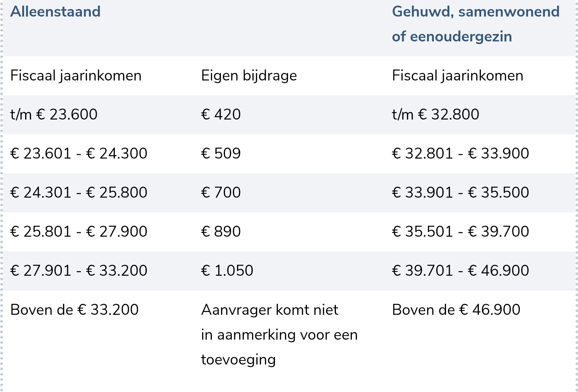This screenshot has height=392, width=578.
Task: Click the € 32.801 - € 33.900 range
Action: point(461,154)
